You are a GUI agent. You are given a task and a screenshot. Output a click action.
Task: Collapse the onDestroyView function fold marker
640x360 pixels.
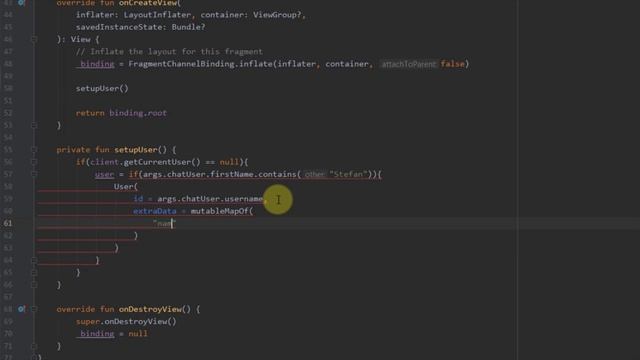pos(34,309)
